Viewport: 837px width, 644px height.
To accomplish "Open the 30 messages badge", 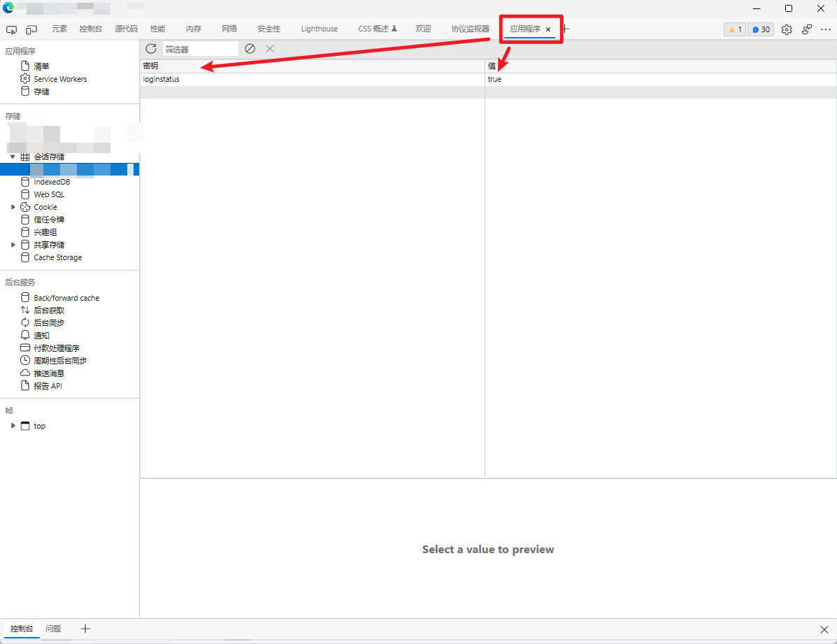I will coord(761,29).
